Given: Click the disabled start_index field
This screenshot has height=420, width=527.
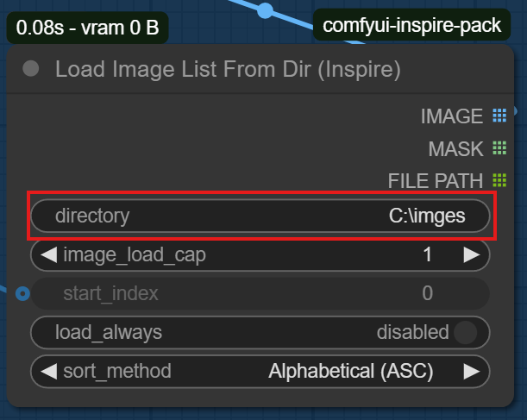Looking at the screenshot, I should pyautogui.click(x=260, y=293).
